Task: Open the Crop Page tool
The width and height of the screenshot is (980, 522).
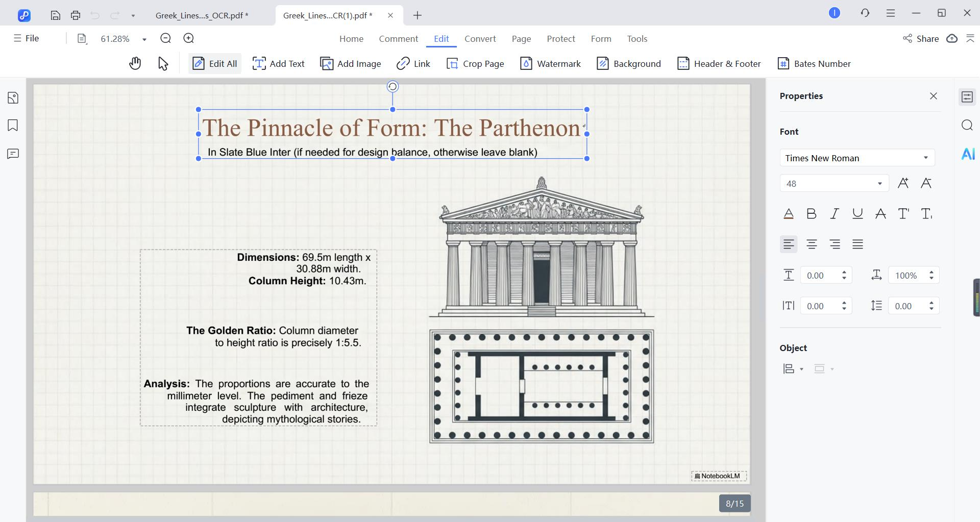Action: (475, 63)
